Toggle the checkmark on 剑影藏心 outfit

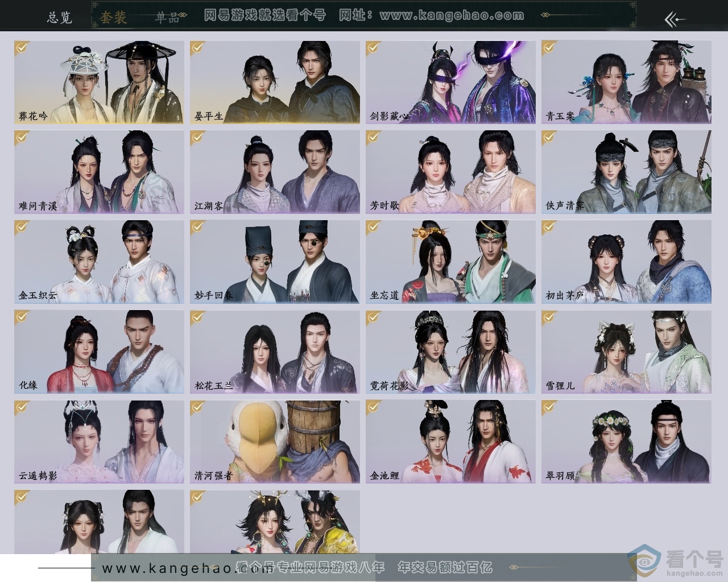374,48
